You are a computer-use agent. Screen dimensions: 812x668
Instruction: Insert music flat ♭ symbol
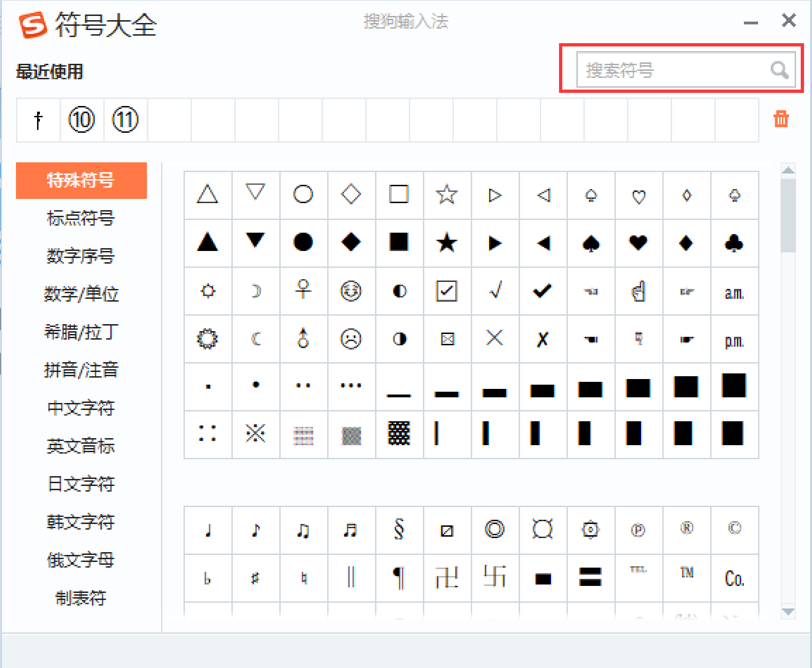(208, 578)
